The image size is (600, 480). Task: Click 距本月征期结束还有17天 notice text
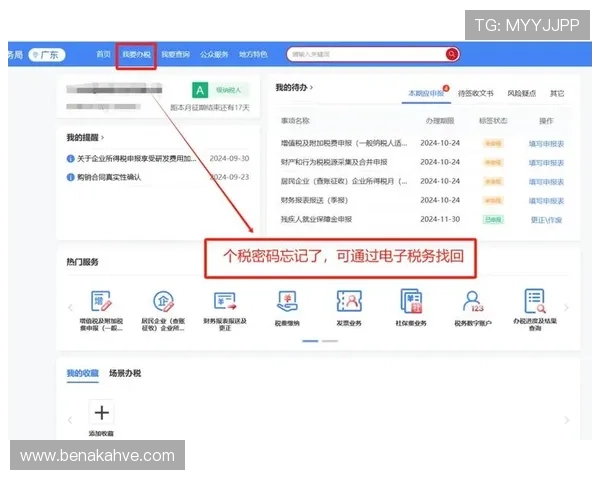tap(210, 108)
